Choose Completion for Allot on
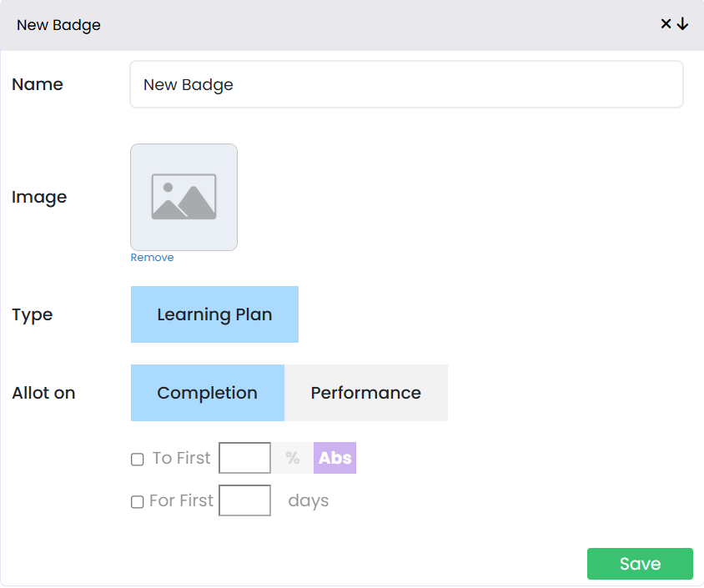 point(207,393)
